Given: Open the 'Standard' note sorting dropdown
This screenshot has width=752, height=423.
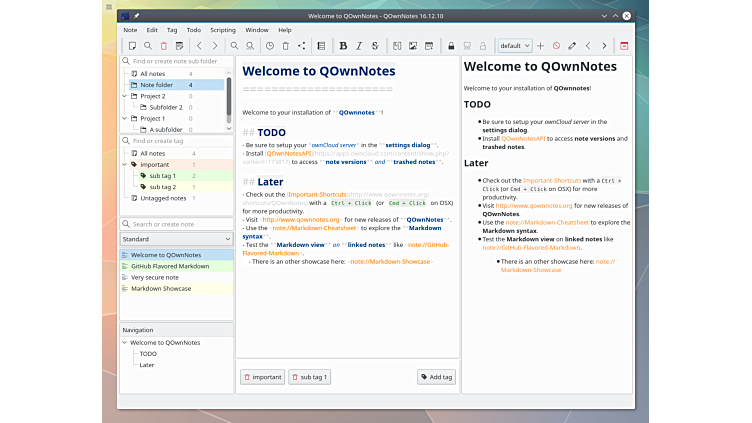Looking at the screenshot, I should point(176,239).
